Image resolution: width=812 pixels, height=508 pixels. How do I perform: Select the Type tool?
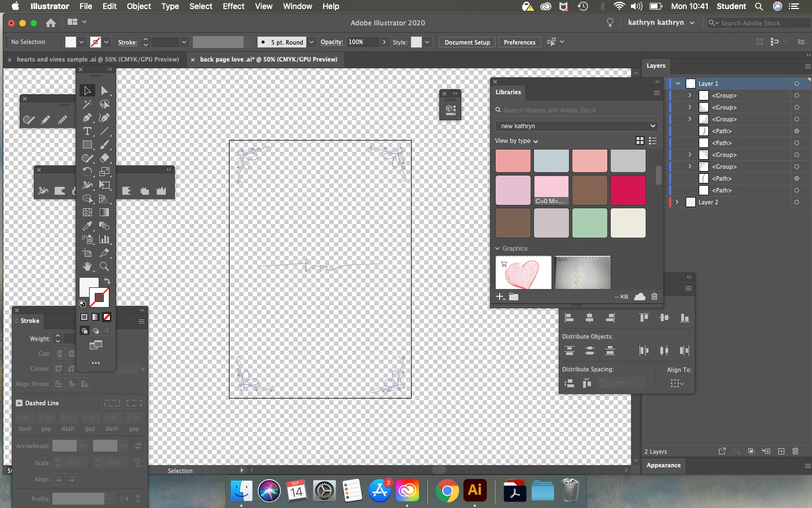(x=87, y=131)
